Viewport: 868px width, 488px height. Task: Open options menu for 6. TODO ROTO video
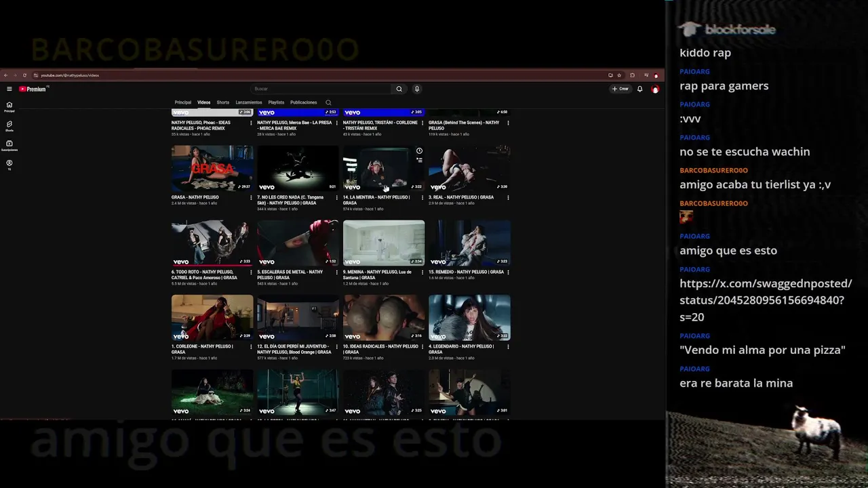251,273
